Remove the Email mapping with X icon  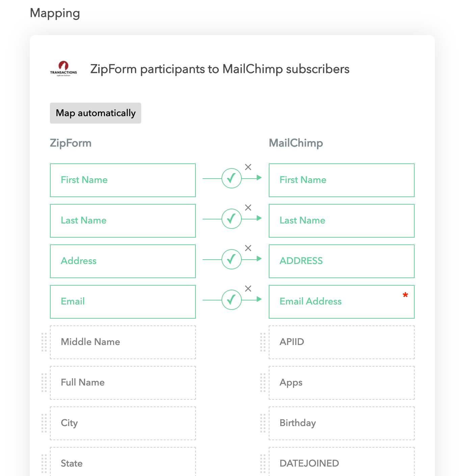pyautogui.click(x=248, y=289)
